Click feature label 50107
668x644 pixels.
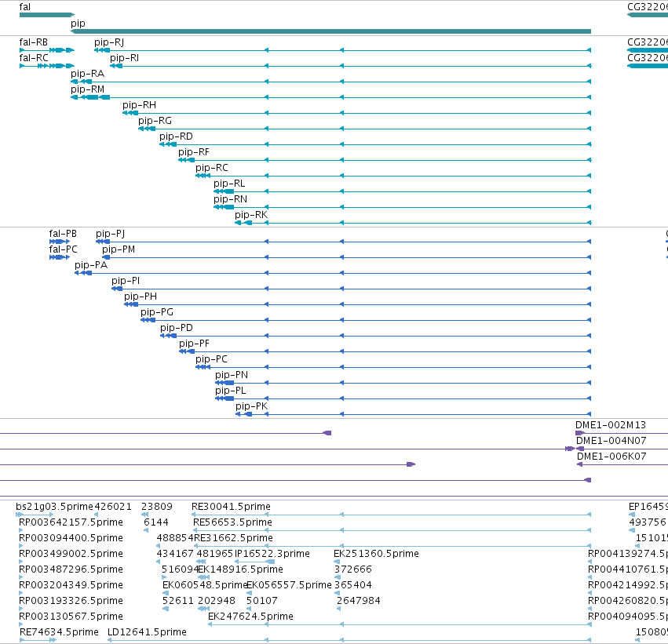pos(262,602)
